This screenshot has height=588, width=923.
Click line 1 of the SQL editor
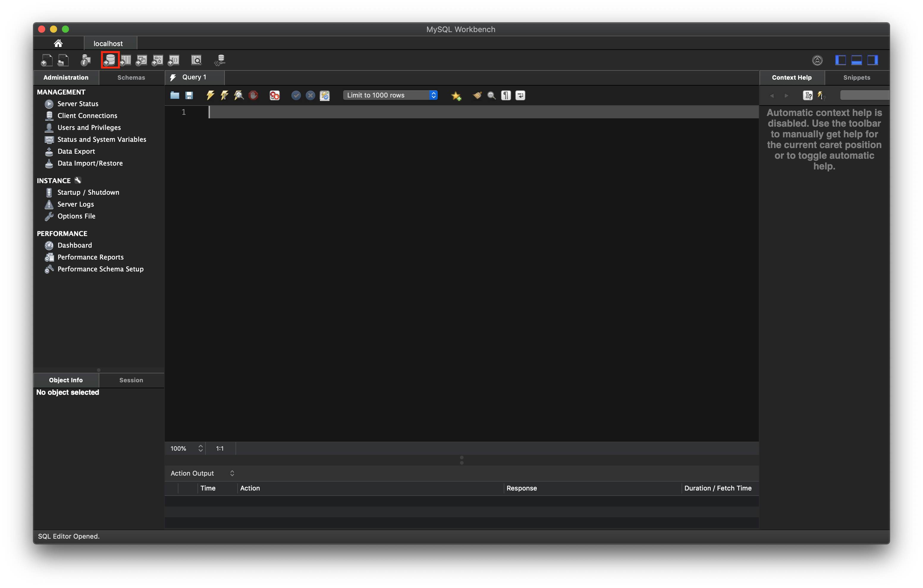click(484, 112)
